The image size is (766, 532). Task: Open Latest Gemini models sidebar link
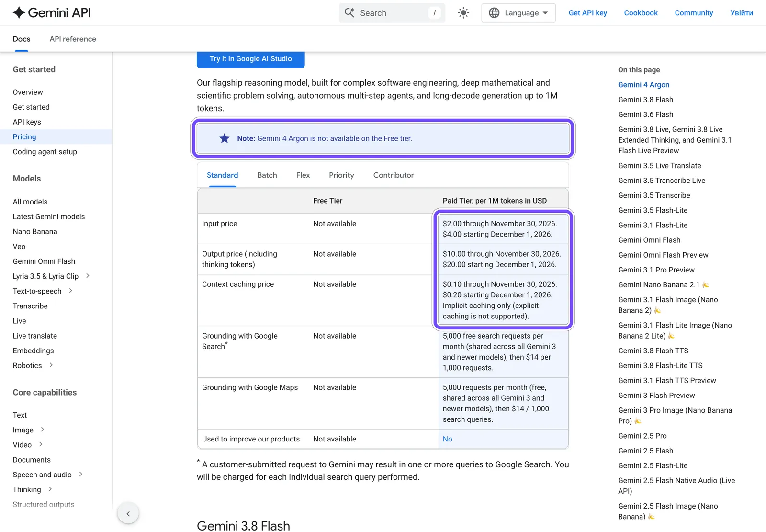tap(49, 216)
